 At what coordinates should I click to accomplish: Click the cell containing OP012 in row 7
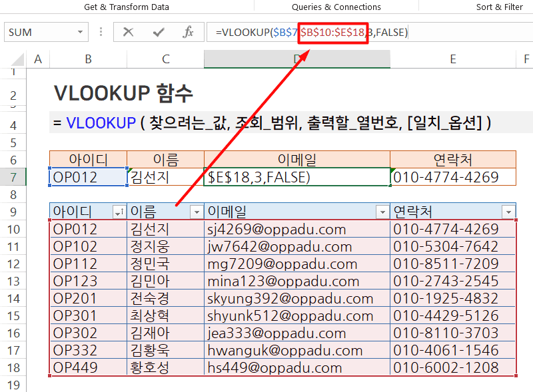point(89,177)
